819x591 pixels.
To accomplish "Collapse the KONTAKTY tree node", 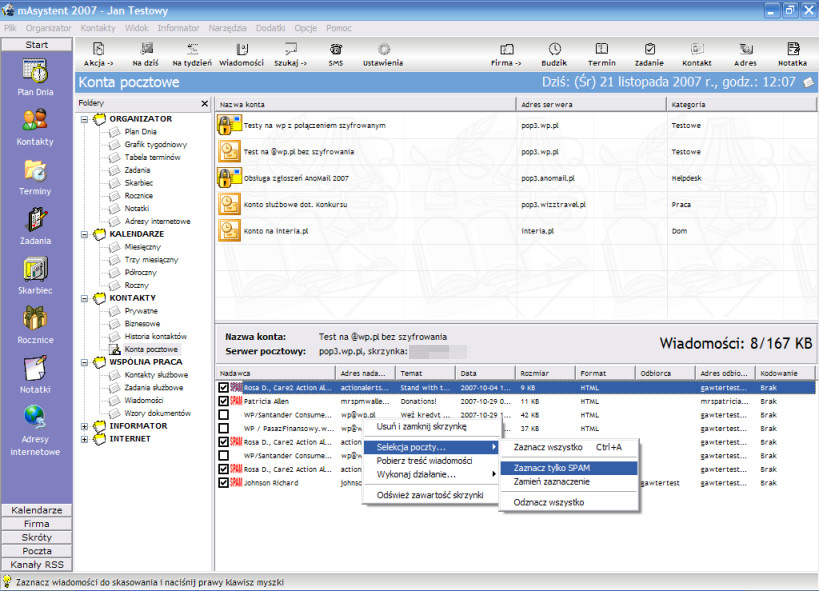I will click(x=84, y=298).
